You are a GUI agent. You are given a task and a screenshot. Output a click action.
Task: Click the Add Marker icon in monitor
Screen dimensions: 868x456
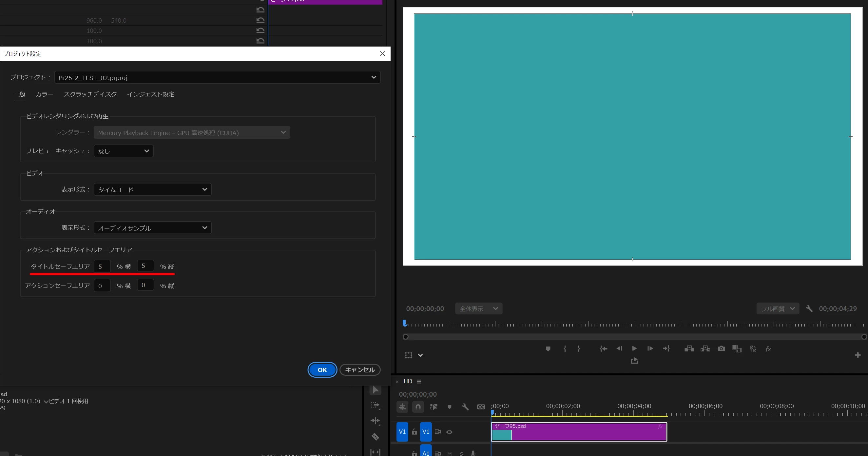[x=548, y=348]
